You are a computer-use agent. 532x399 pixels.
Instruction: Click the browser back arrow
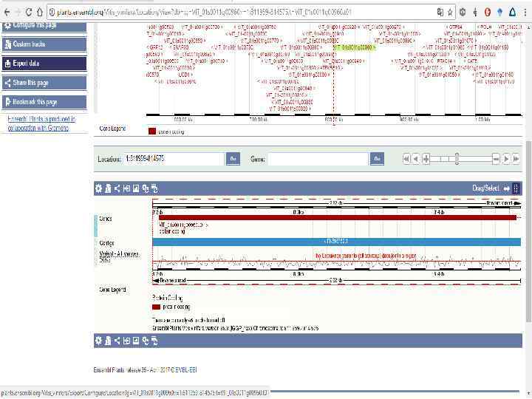pyautogui.click(x=7, y=13)
